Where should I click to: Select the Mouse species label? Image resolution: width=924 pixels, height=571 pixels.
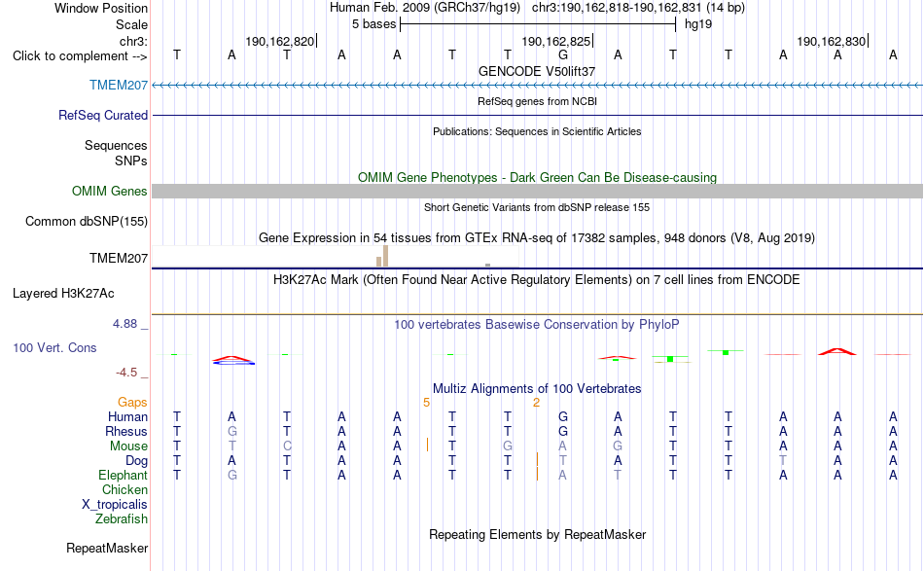tap(128, 446)
